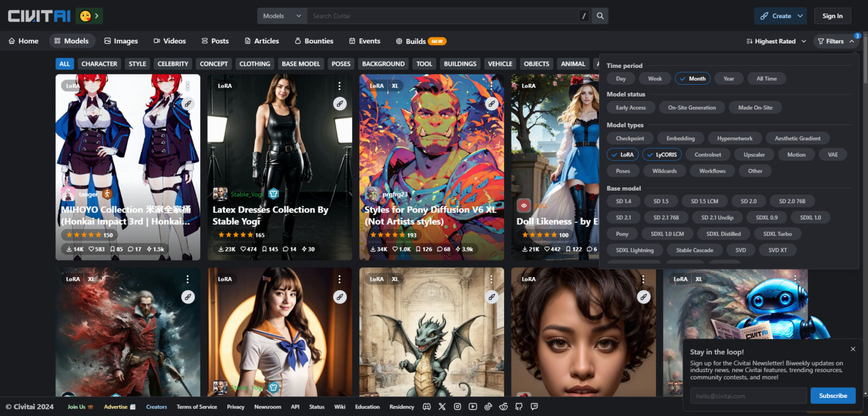The height and width of the screenshot is (416, 868).
Task: Open the Reddit link in footer
Action: (503, 407)
